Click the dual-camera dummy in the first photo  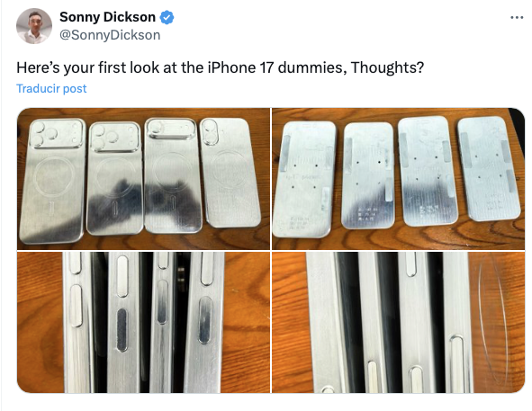pos(230,173)
